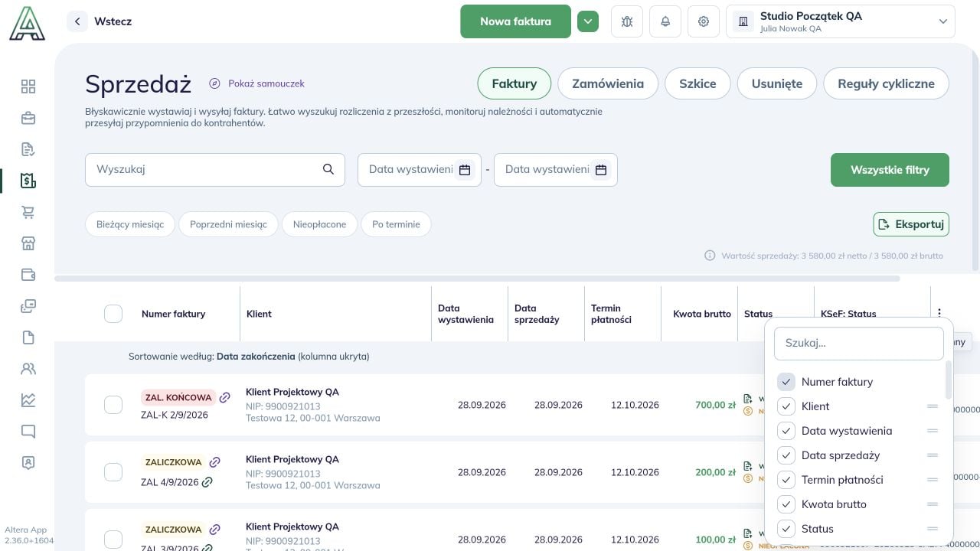Screen dimensions: 980x551
Task: Open the contacts people icon in sidebar
Action: [x=28, y=369]
